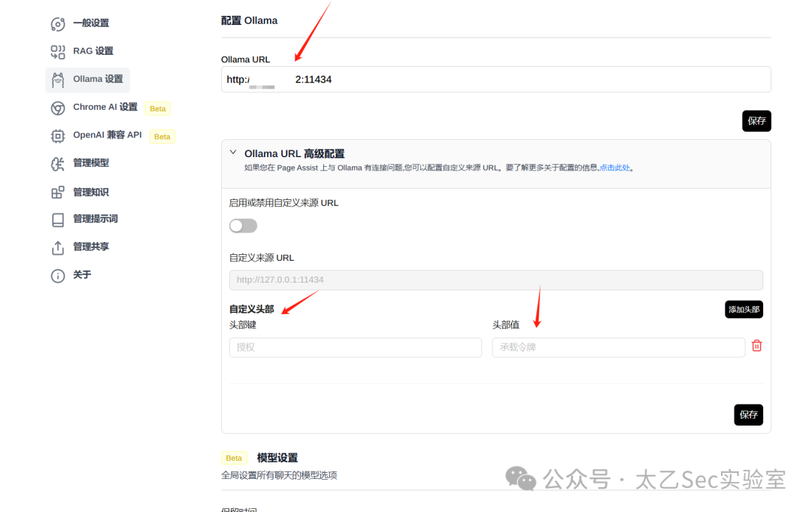
Task: Click the Beta badge next to Chrome AI
Action: (x=157, y=109)
